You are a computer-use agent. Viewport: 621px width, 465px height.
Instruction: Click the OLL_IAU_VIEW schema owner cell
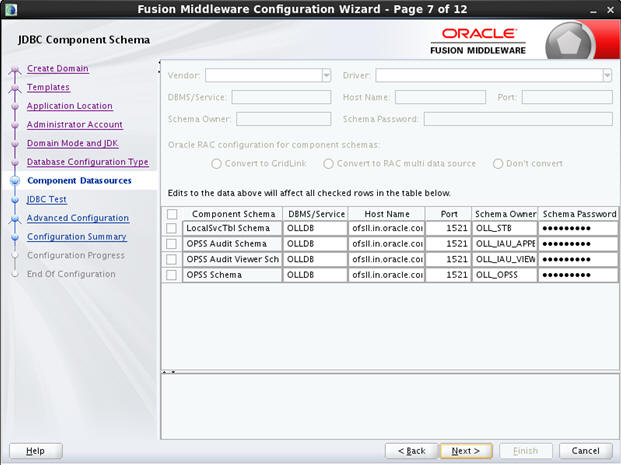[505, 259]
